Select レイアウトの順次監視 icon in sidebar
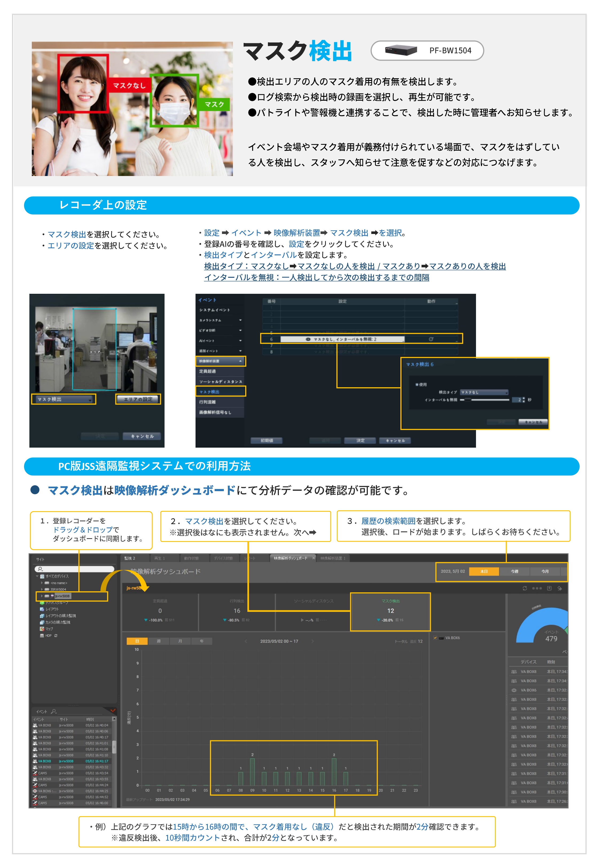The width and height of the screenshot is (601, 868). click(x=42, y=616)
